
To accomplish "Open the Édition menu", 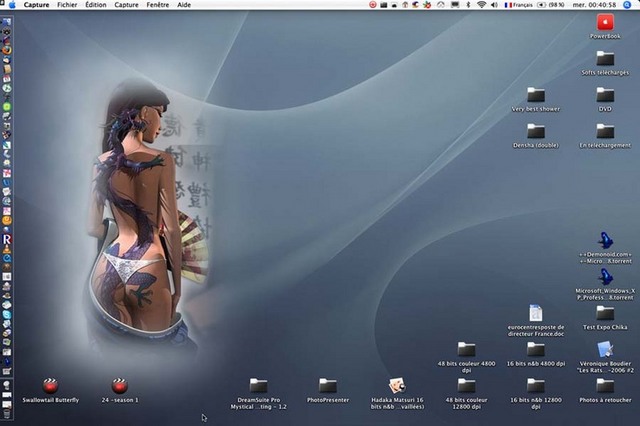I will point(96,5).
